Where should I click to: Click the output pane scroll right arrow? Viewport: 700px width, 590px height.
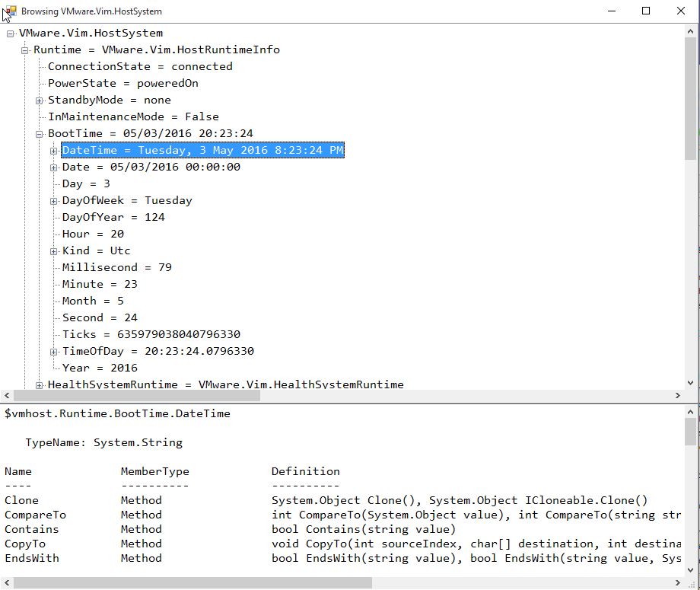click(x=678, y=582)
